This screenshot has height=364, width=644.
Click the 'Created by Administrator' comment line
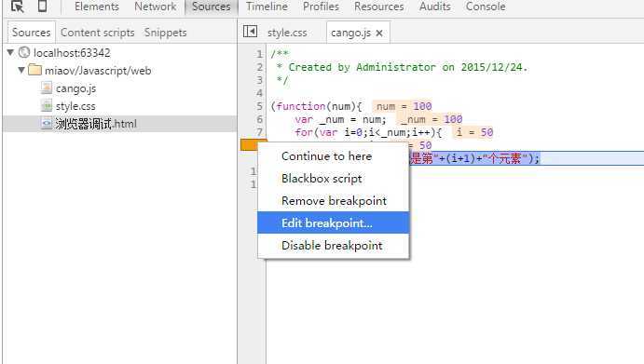click(402, 67)
